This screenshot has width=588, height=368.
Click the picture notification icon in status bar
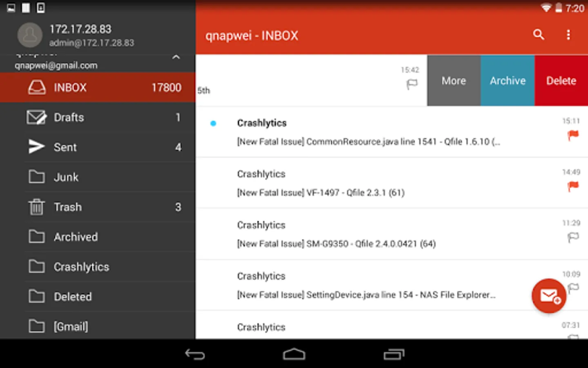(x=11, y=8)
